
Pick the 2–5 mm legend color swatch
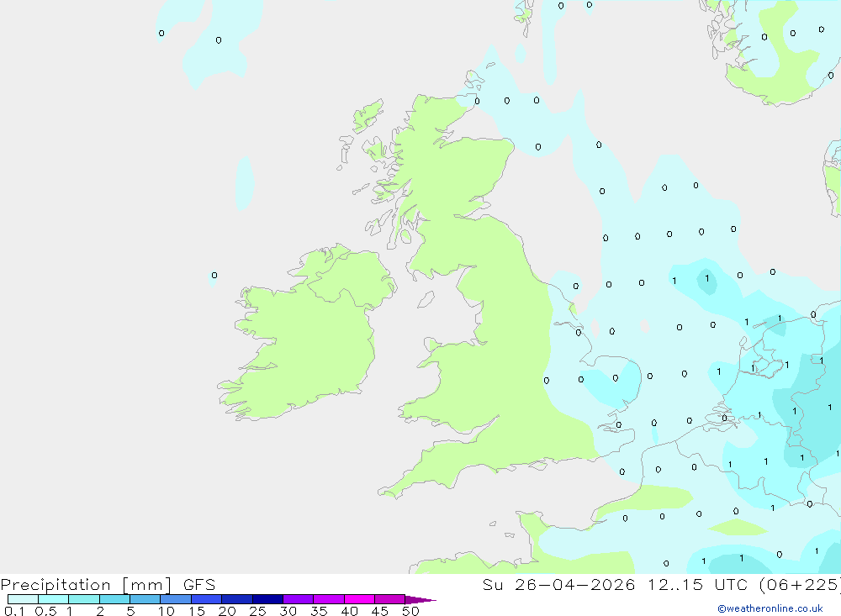click(114, 599)
